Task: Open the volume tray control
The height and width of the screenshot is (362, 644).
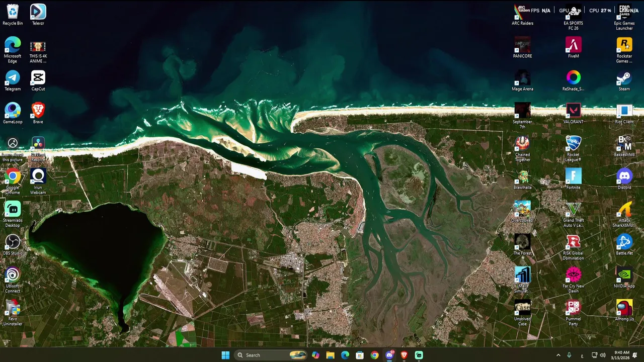Action: click(603, 355)
